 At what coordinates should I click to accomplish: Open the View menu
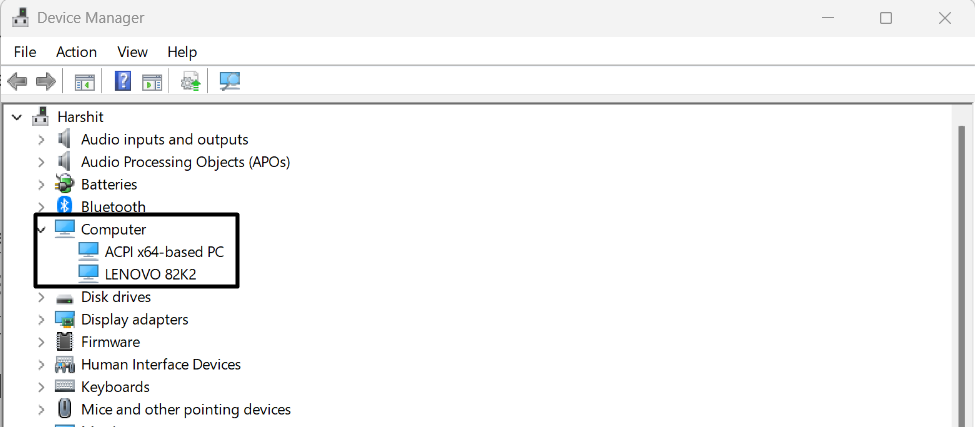132,52
